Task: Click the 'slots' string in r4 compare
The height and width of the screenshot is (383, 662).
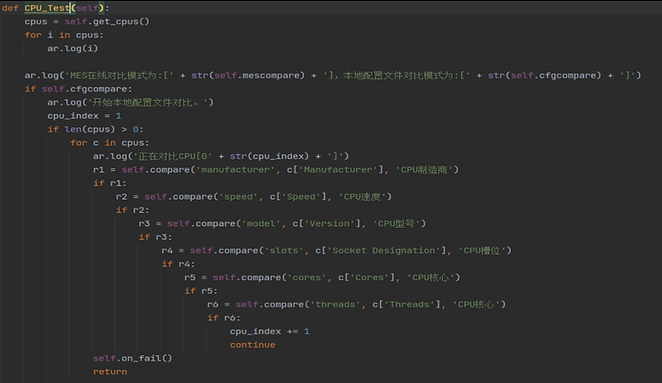Action: click(x=284, y=251)
